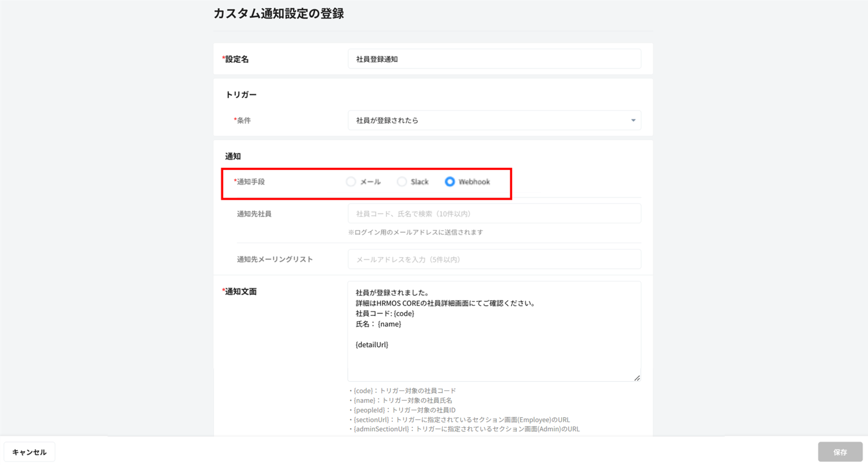The width and height of the screenshot is (868, 465).
Task: Click the {peopleId} variable hint text
Action: pos(404,410)
